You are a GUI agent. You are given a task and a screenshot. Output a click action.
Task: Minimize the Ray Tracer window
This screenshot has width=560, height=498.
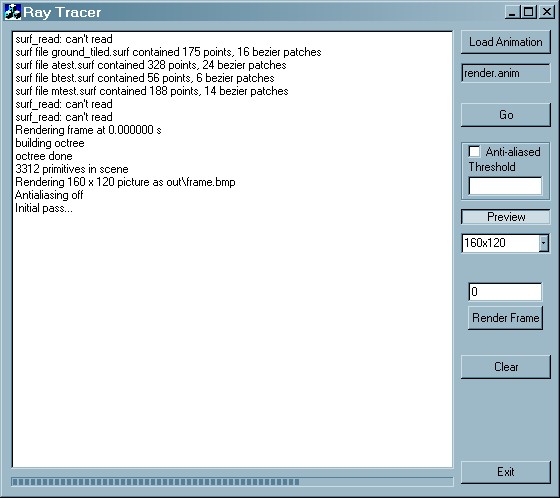click(512, 12)
